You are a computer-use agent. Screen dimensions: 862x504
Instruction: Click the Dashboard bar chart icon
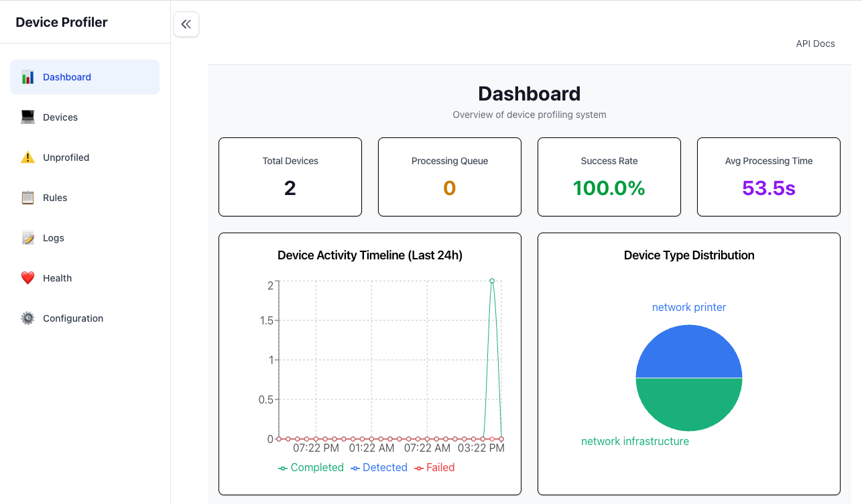point(27,76)
